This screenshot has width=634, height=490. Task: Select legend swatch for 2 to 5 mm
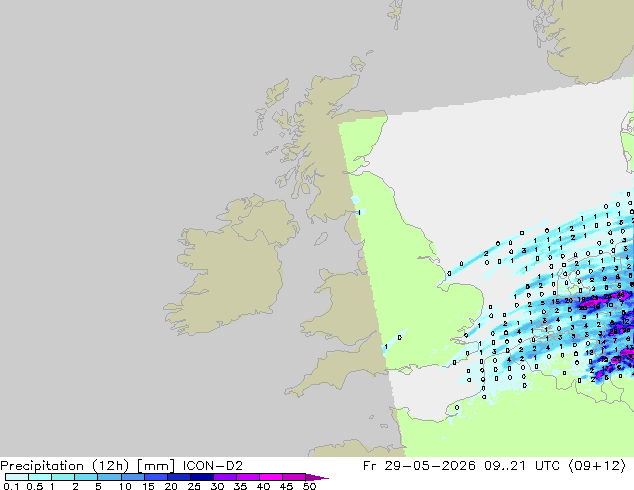(86, 477)
